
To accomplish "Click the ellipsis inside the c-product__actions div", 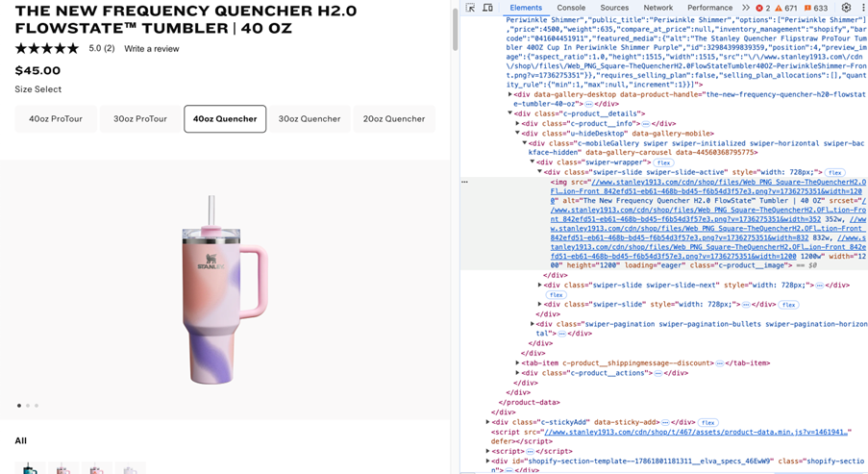I will coord(657,373).
